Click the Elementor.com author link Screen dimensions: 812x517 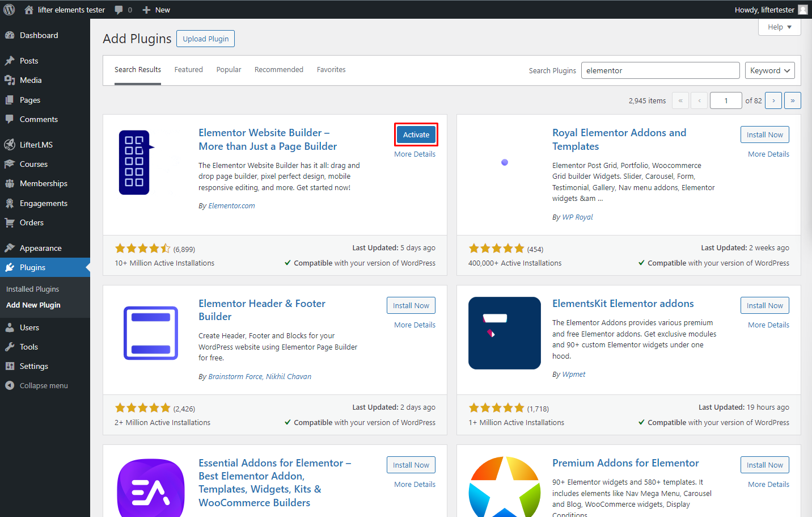click(231, 205)
